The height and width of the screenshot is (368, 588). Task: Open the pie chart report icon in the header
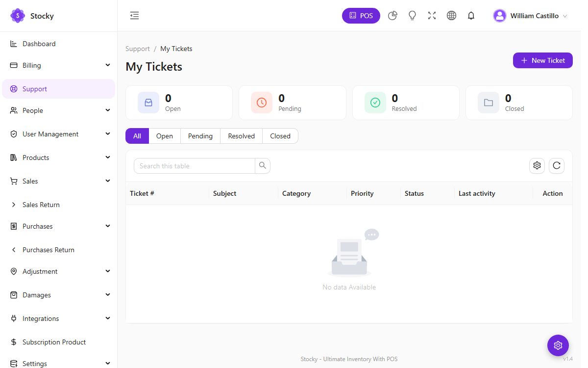click(x=392, y=16)
